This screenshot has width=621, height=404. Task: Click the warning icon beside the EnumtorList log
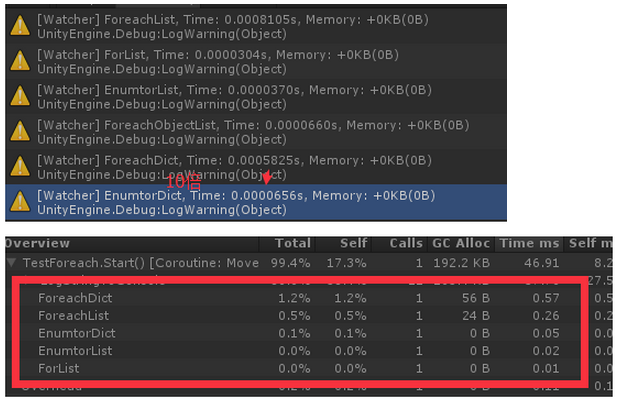(x=20, y=97)
